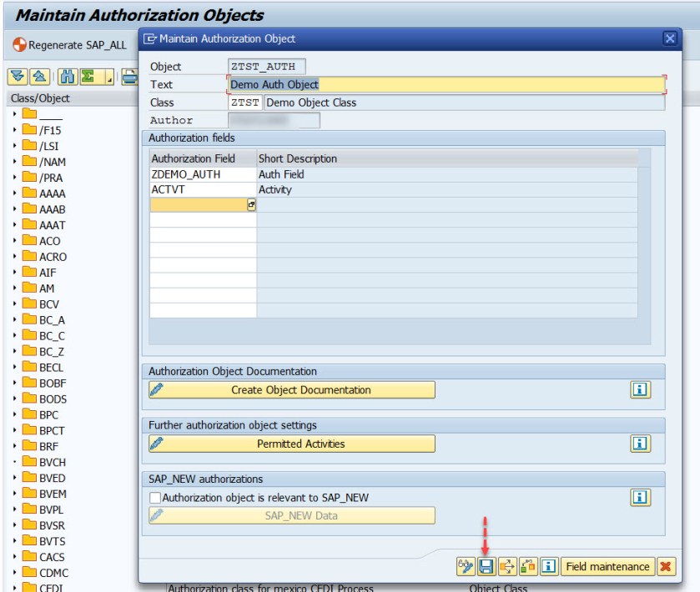700x592 pixels.
Task: Click the Create Object Documentation button
Action: pyautogui.click(x=292, y=390)
